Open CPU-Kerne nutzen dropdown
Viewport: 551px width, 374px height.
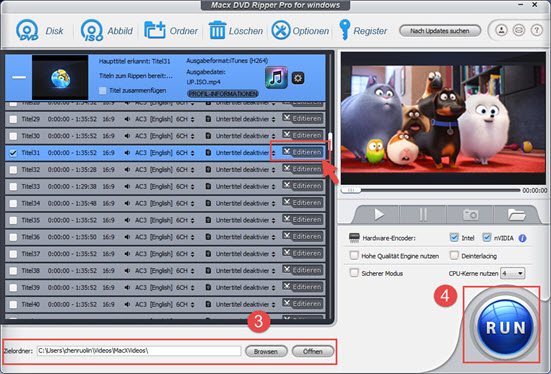click(513, 273)
